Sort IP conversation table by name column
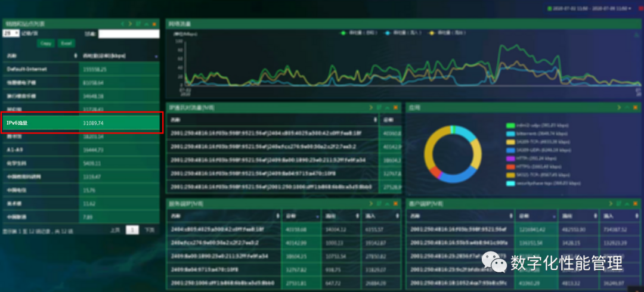The image size is (644, 292). pyautogui.click(x=375, y=120)
